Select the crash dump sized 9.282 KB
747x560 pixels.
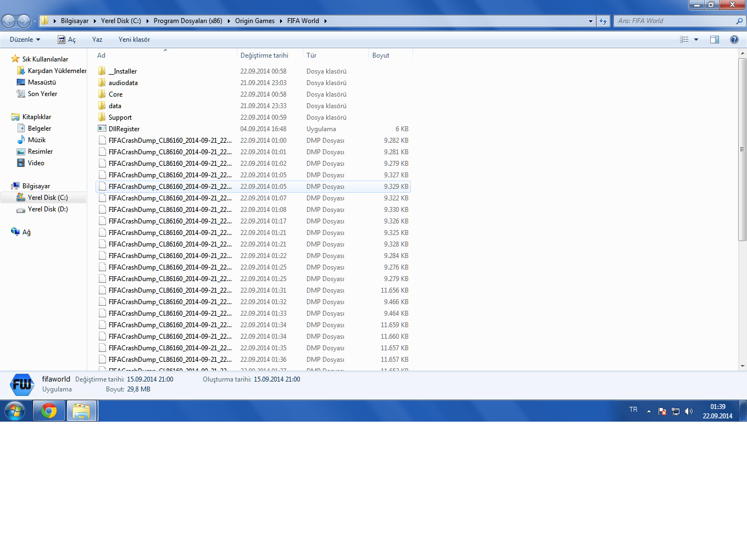[x=253, y=141]
